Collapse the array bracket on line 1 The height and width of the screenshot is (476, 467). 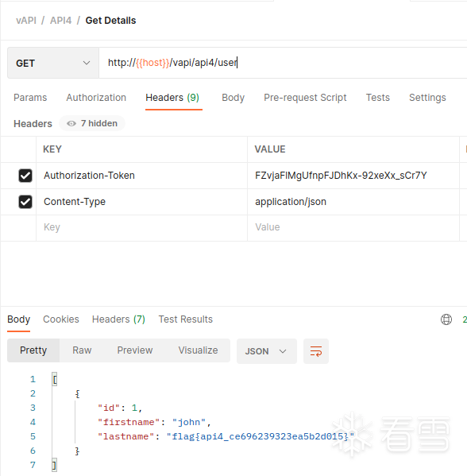coord(55,380)
